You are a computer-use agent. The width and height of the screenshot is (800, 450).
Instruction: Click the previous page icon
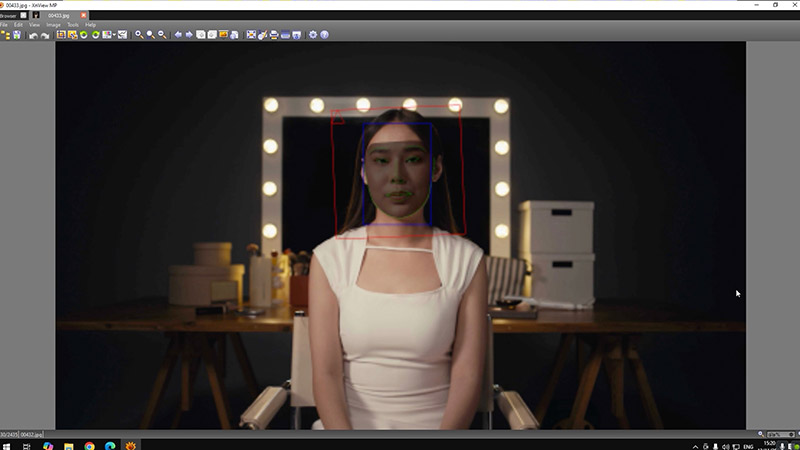click(201, 35)
